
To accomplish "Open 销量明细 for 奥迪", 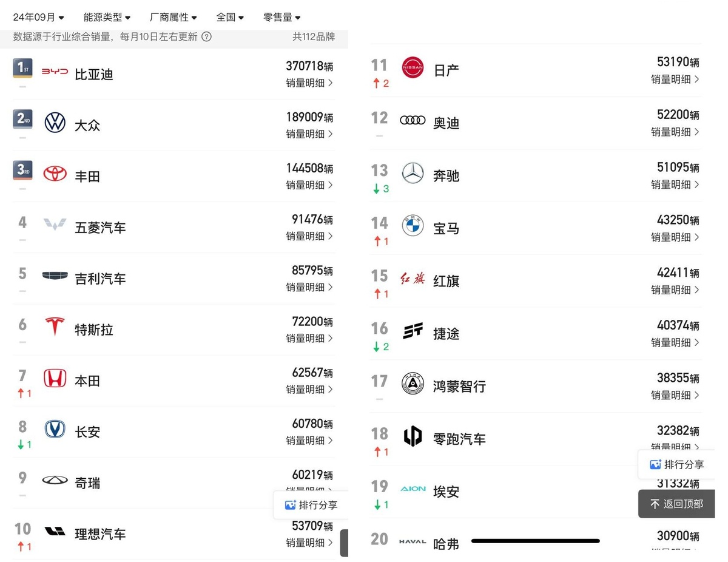I will click(675, 132).
